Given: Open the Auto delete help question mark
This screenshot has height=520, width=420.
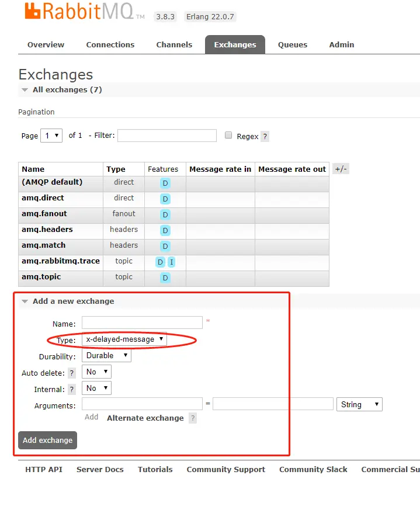Looking at the screenshot, I should 72,373.
